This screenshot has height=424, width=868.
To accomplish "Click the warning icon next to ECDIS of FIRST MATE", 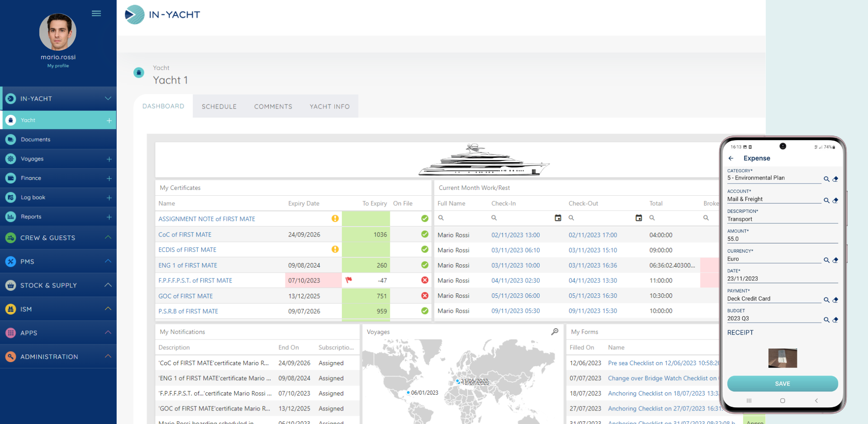I will point(335,249).
